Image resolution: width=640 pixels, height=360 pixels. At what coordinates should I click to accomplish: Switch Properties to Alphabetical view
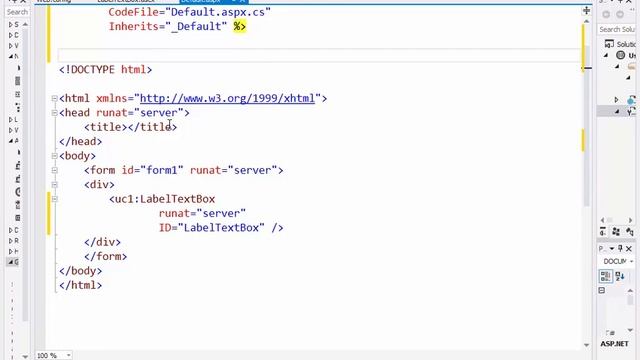[x=620, y=276]
